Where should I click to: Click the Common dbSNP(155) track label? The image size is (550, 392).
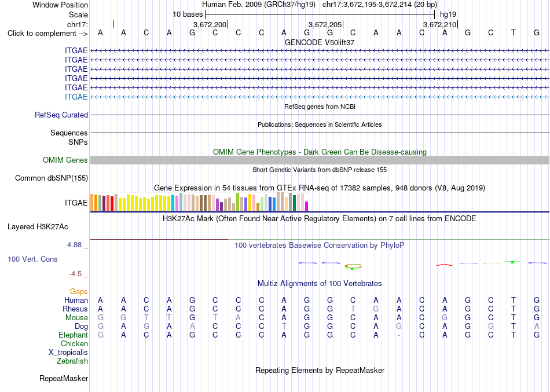52,178
